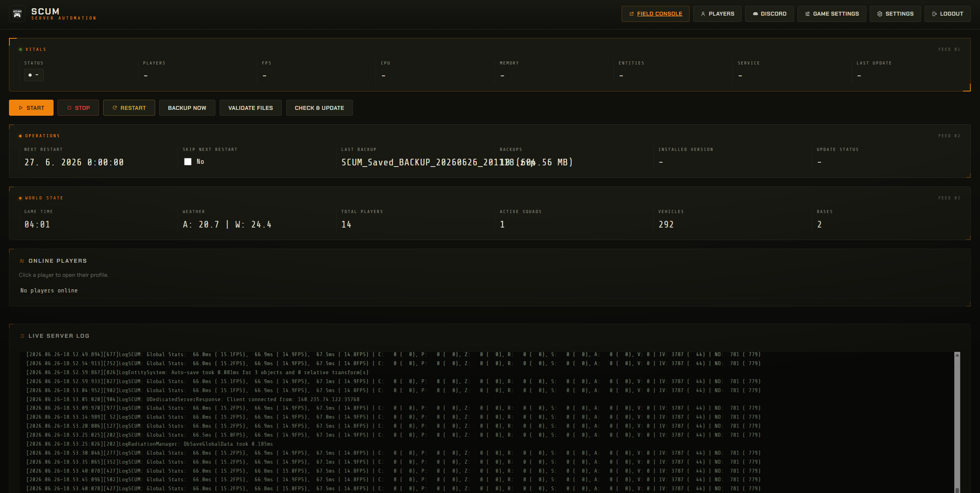The image size is (980, 493).
Task: Click the log line timestamped 18.53.14:989
Action: 393,417
